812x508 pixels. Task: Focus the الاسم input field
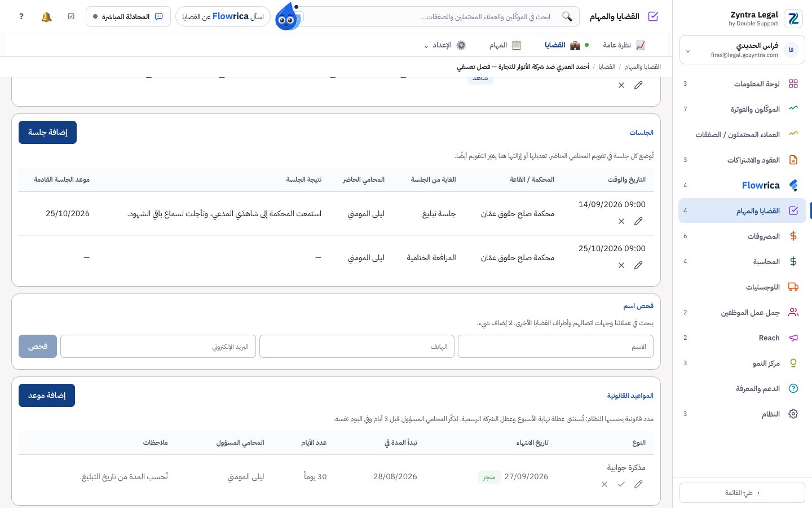tap(555, 347)
